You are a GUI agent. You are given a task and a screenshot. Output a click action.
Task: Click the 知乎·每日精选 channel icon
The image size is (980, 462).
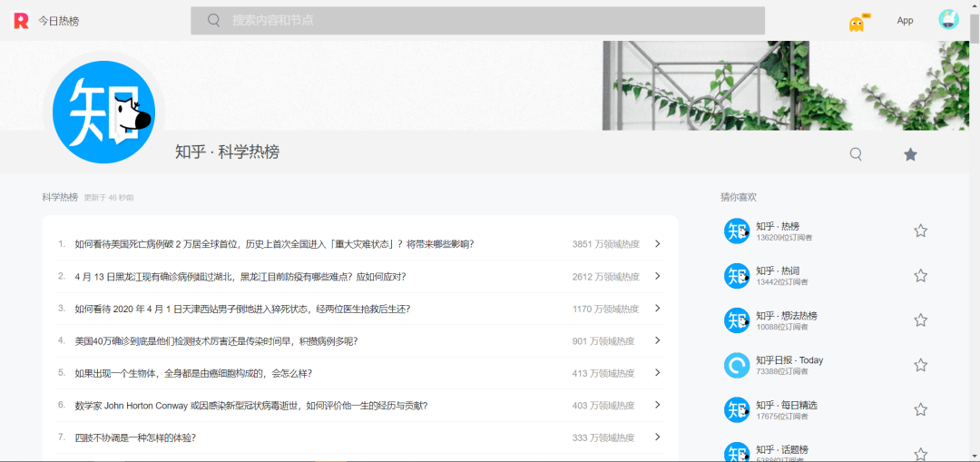pyautogui.click(x=737, y=409)
